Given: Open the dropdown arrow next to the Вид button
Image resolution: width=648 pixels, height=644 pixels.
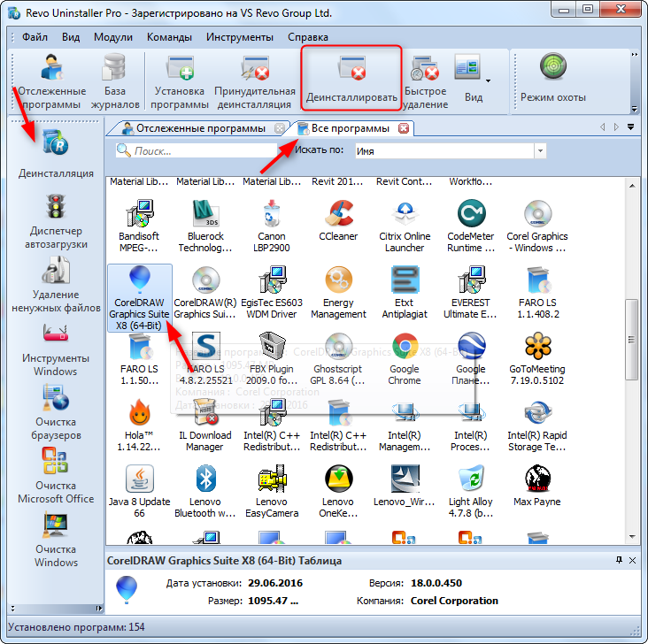Looking at the screenshot, I should pos(488,80).
